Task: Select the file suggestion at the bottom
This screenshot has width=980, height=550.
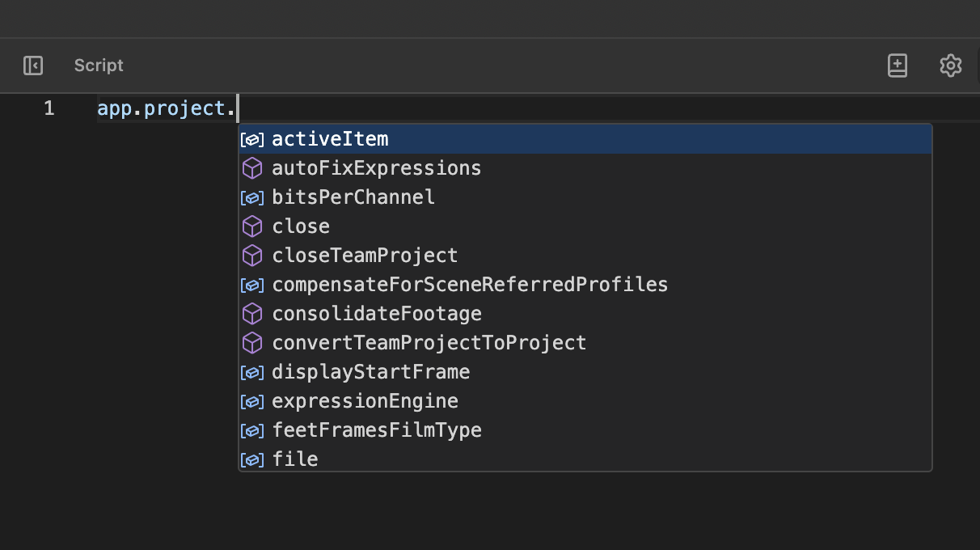Action: click(295, 459)
